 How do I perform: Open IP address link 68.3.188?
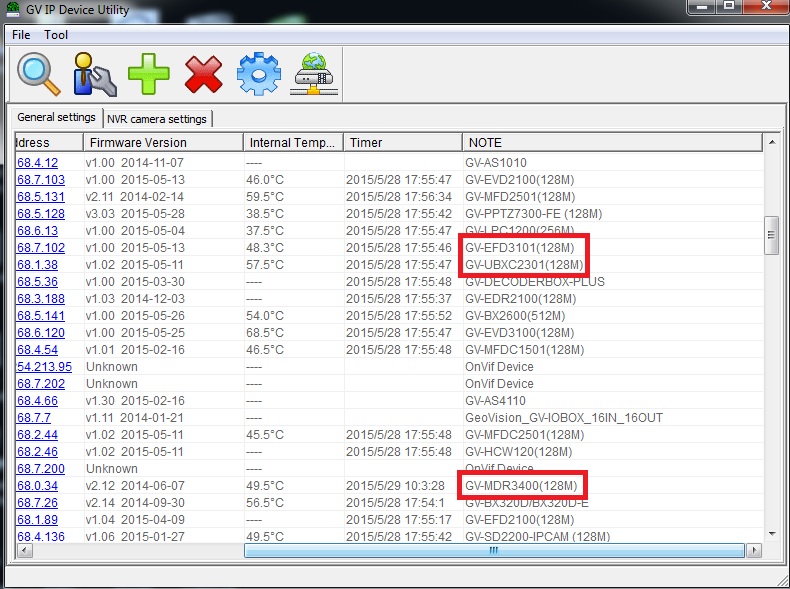coord(41,299)
